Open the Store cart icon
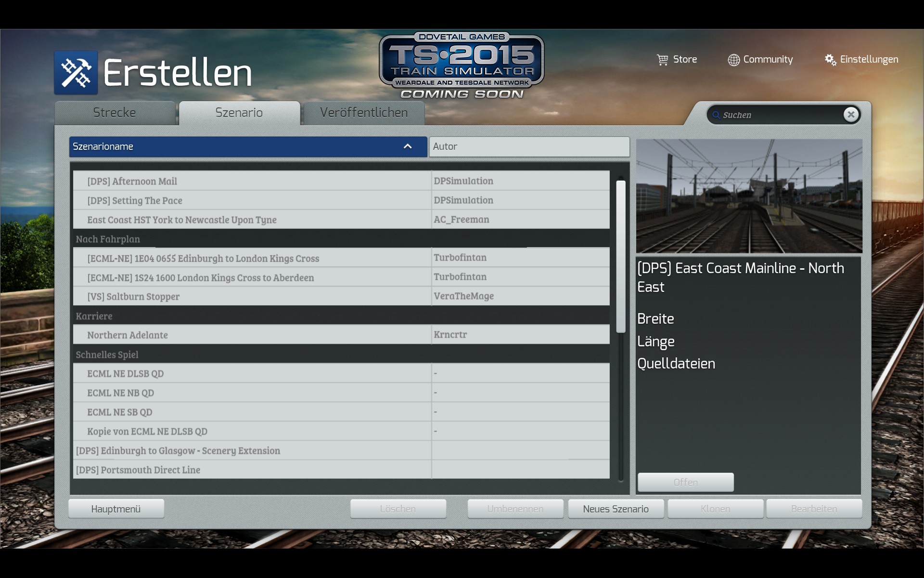Image resolution: width=924 pixels, height=578 pixels. tap(663, 60)
